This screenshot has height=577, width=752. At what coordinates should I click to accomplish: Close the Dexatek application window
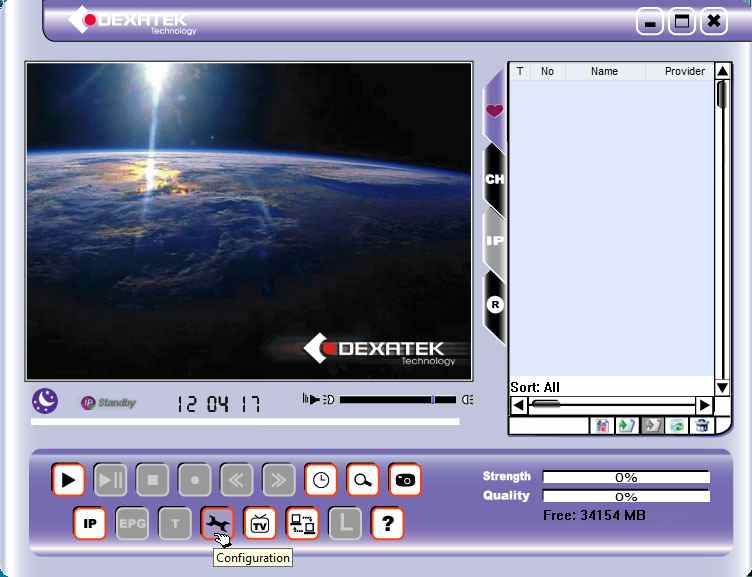click(x=714, y=22)
